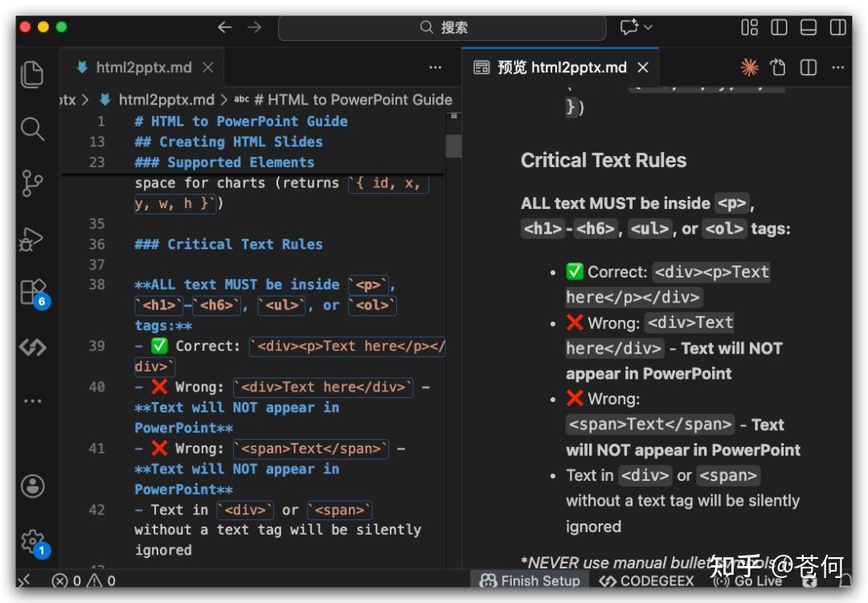The width and height of the screenshot is (868, 603).
Task: Click '### Critical Text Rules' on line 36
Action: pyautogui.click(x=228, y=244)
